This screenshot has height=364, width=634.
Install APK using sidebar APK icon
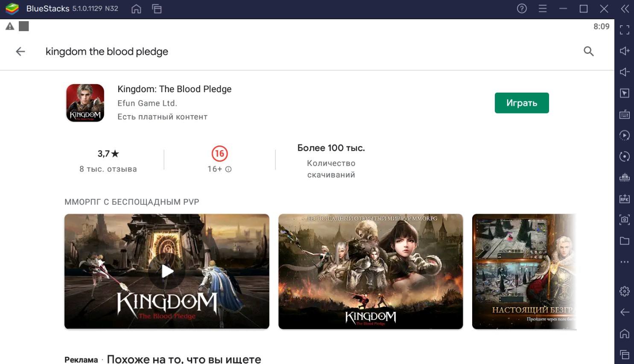coord(625,198)
